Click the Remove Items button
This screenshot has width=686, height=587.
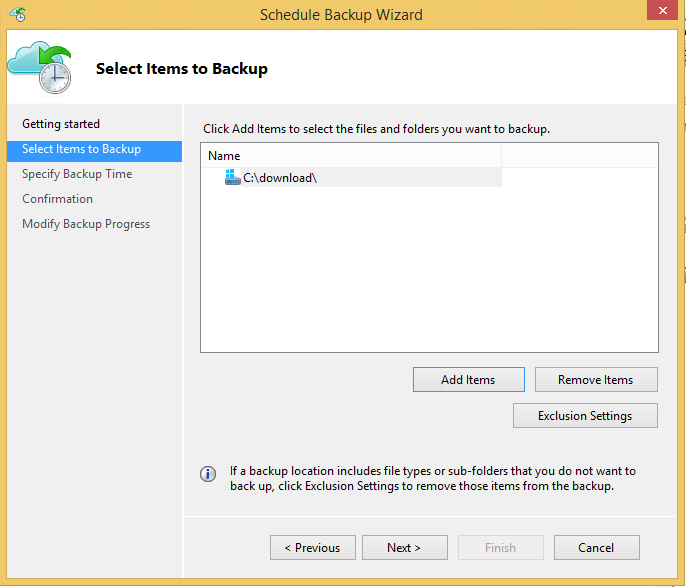pyautogui.click(x=596, y=380)
